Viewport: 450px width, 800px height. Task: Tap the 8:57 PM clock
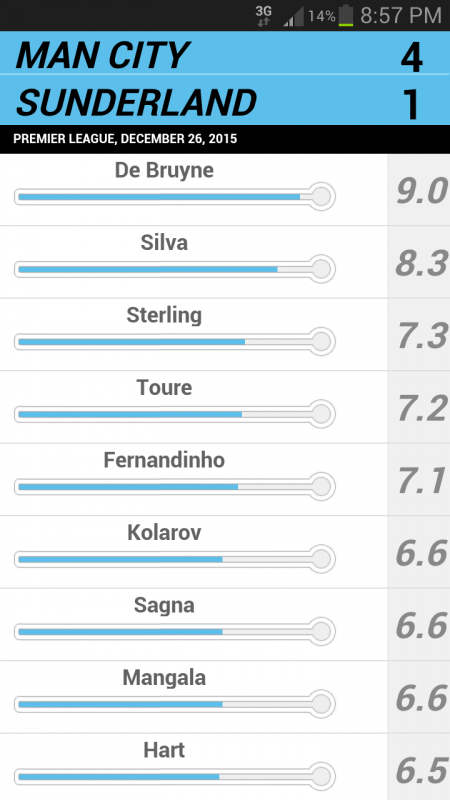pyautogui.click(x=401, y=15)
